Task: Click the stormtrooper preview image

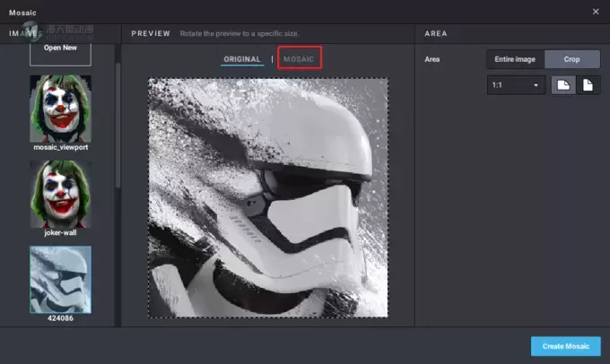Action: tap(267, 198)
